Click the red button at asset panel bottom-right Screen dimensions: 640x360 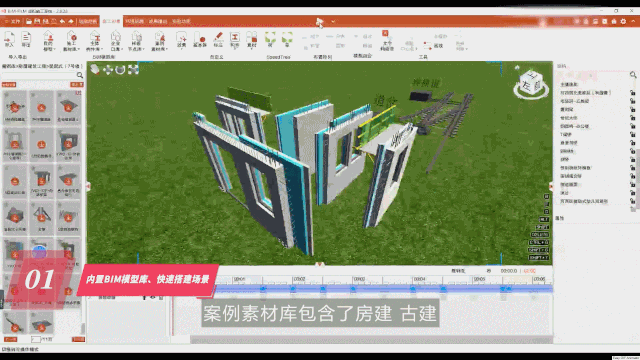[78, 339]
